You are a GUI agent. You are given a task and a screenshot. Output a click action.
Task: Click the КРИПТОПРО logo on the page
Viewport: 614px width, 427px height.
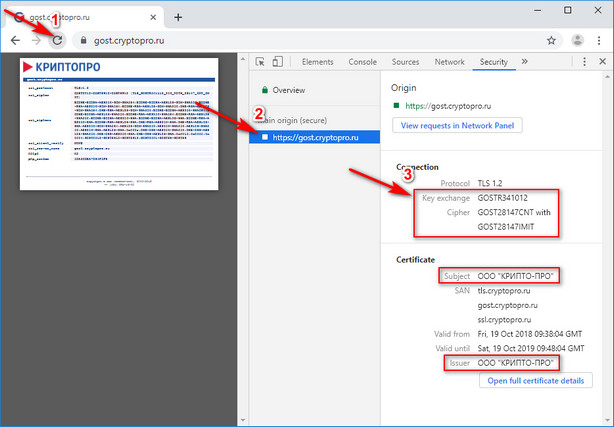[62, 67]
